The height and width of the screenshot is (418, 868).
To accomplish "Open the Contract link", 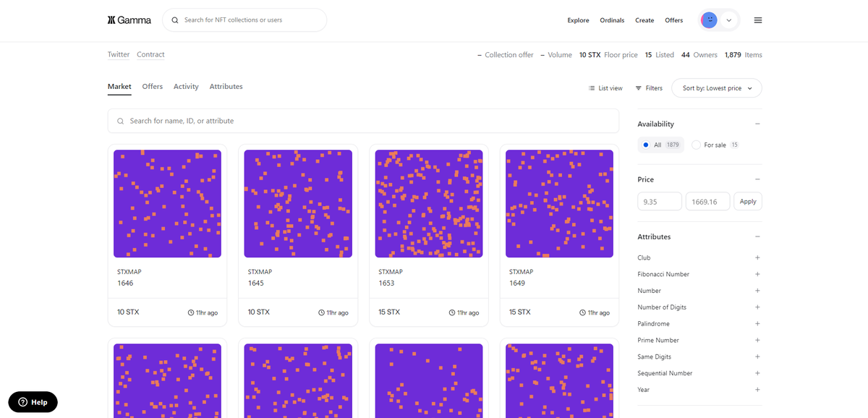I will [x=150, y=55].
